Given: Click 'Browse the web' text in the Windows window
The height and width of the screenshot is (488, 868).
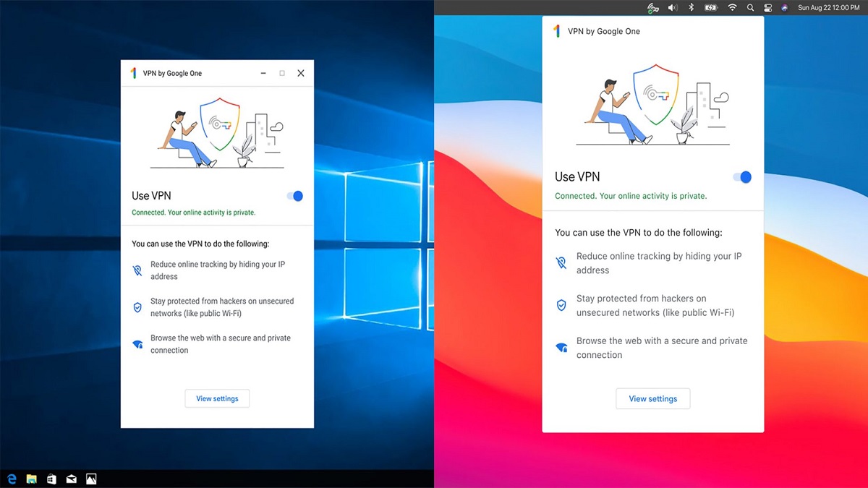Looking at the screenshot, I should pos(221,344).
